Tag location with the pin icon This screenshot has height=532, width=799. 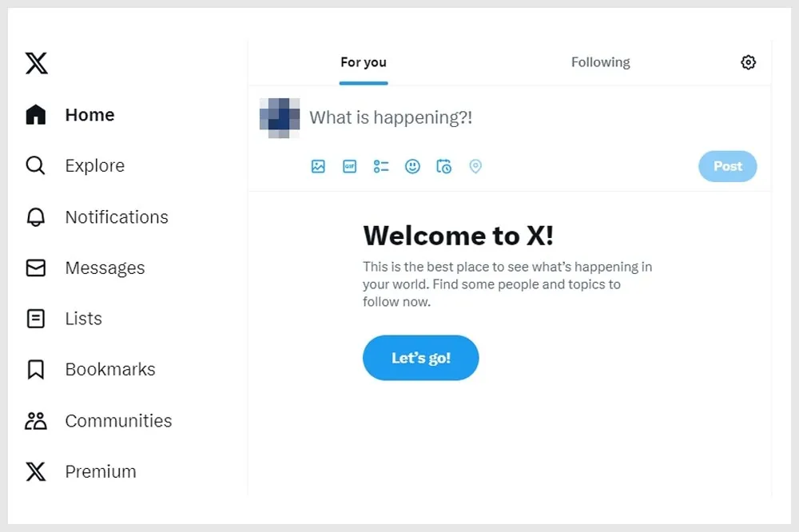[475, 166]
